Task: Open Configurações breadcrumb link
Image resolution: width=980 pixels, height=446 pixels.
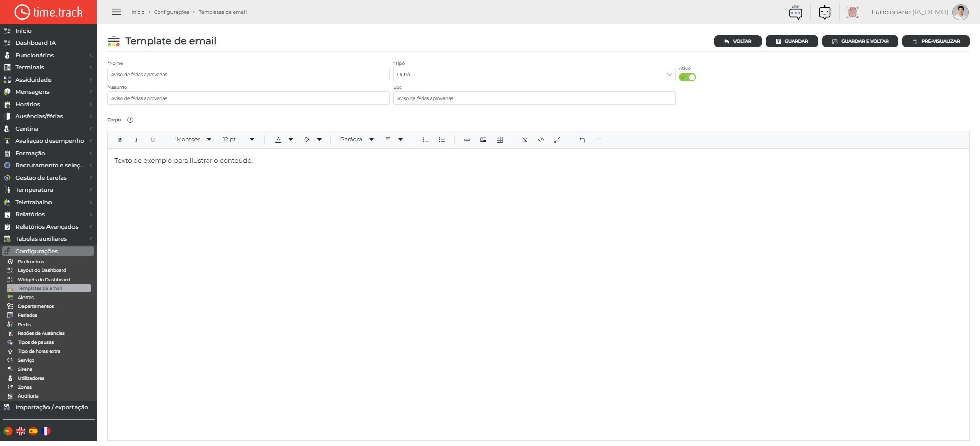Action: coord(171,12)
